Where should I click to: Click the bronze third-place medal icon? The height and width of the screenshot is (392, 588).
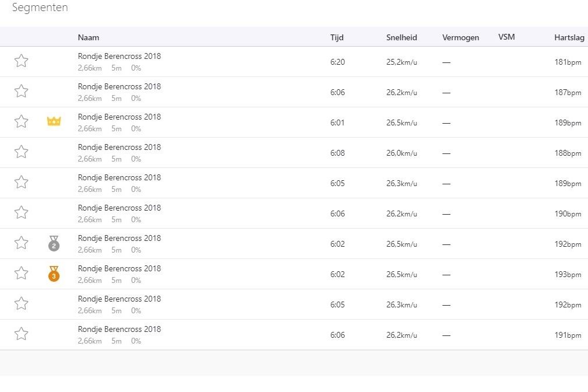coord(54,274)
